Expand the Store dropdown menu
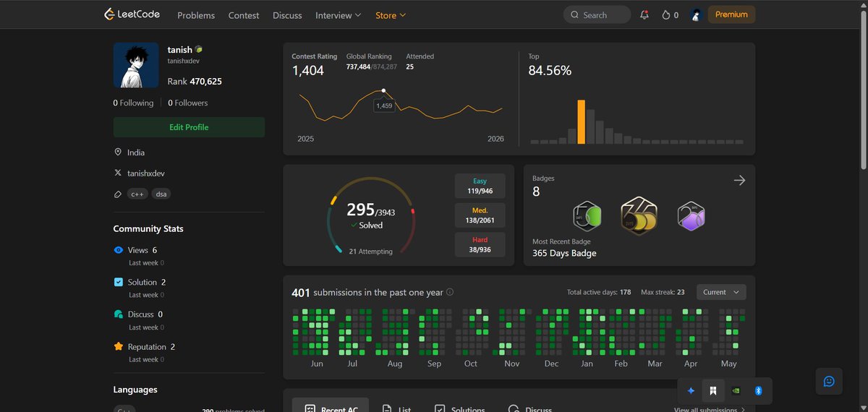This screenshot has width=868, height=412. pos(391,15)
